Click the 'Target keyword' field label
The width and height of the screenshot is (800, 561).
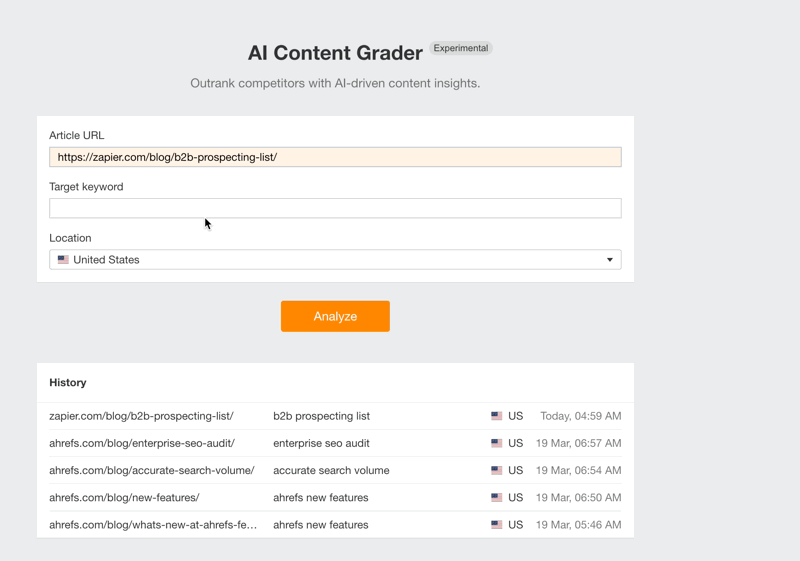(86, 187)
